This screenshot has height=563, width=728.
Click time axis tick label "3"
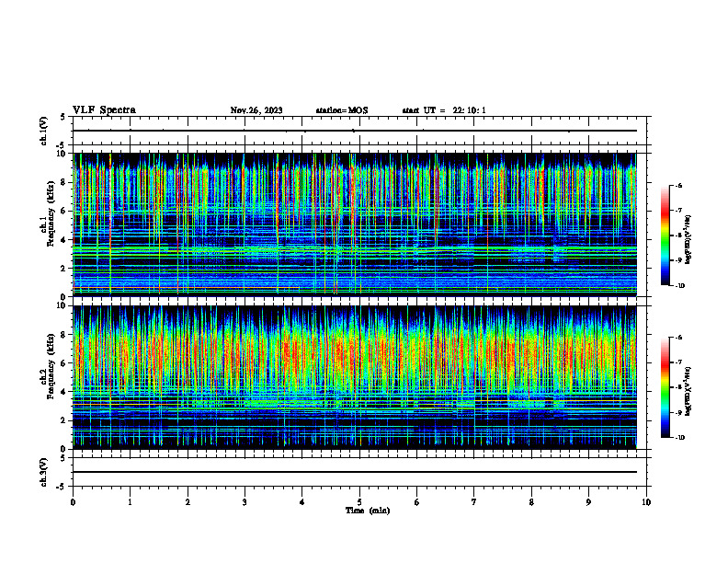click(245, 502)
